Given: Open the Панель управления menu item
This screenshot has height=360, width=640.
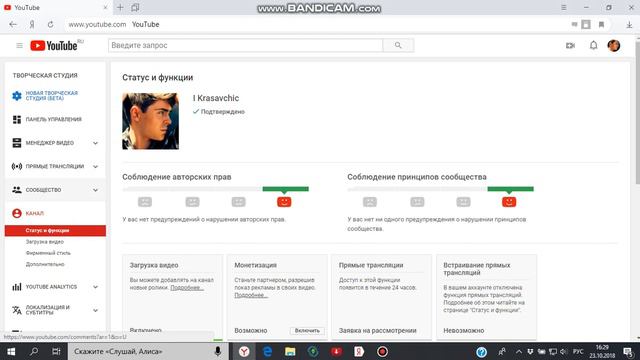Looking at the screenshot, I should pos(53,119).
